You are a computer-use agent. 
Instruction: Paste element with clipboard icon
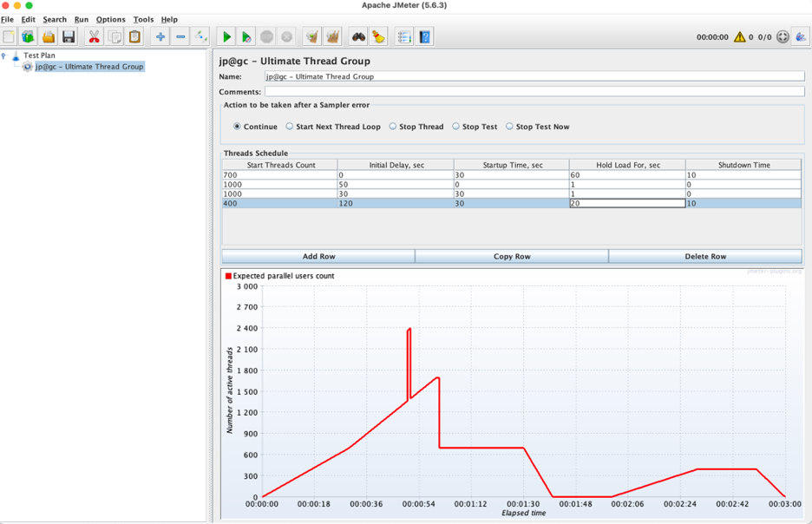tap(134, 36)
